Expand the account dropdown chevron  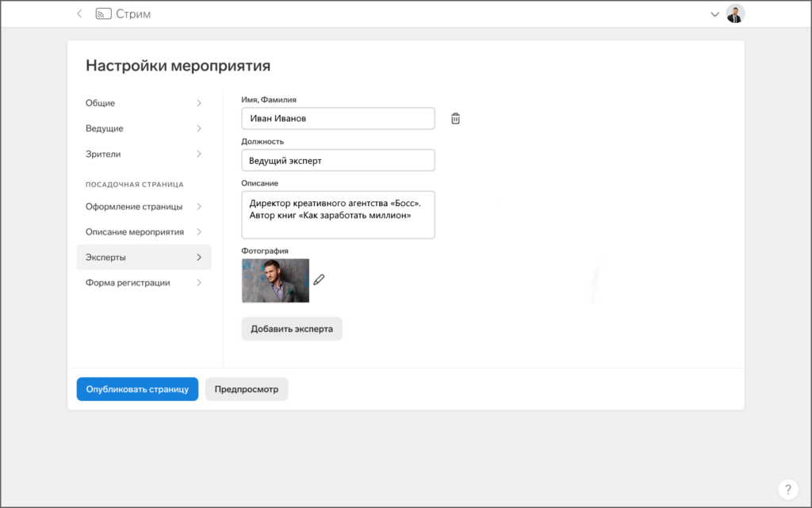pos(714,14)
